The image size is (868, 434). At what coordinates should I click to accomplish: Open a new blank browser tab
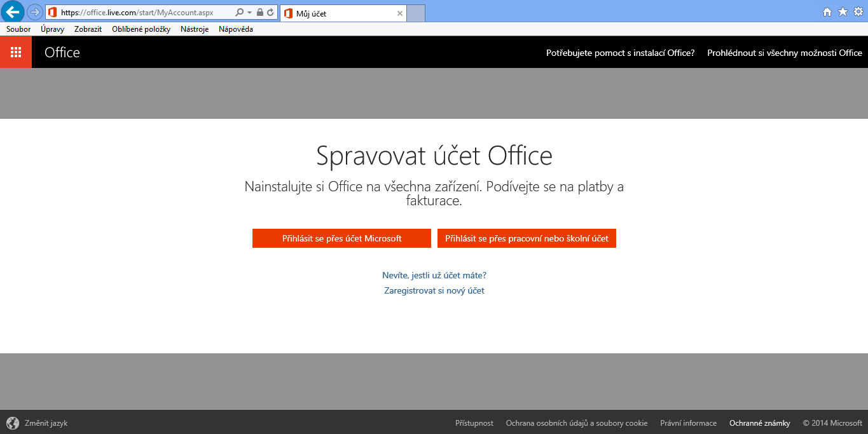point(416,13)
